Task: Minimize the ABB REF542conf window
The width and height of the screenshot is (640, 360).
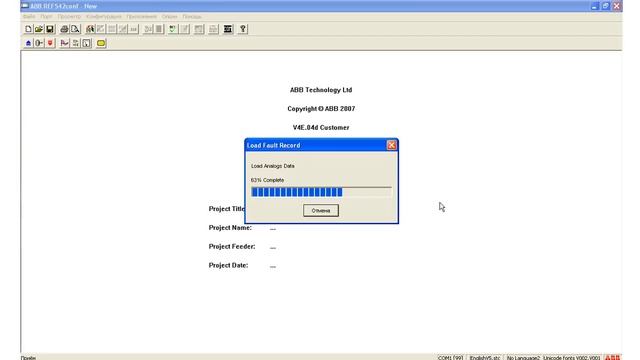Action: tap(595, 6)
